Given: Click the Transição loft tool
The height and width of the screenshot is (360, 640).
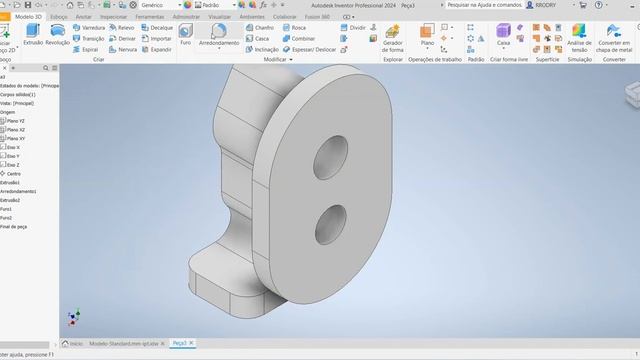Looking at the screenshot, I should [x=88, y=38].
